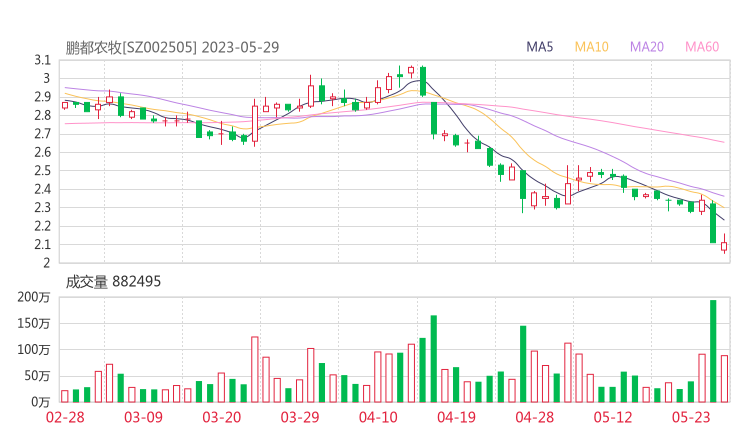Click the 2.4 price axis label
This screenshot has height=440, width=740.
coord(42,190)
